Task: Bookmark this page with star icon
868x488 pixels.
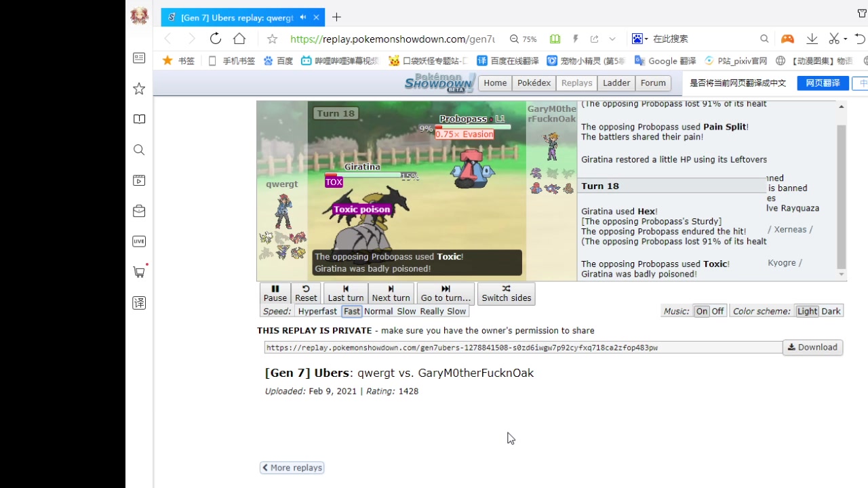Action: click(x=272, y=39)
